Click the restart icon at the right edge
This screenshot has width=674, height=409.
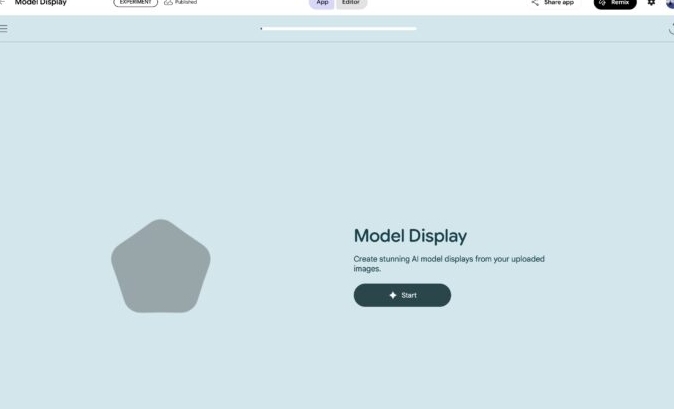(670, 29)
